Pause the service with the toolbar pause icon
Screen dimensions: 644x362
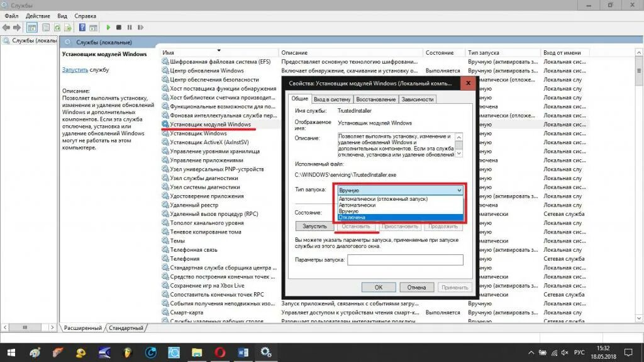[130, 28]
